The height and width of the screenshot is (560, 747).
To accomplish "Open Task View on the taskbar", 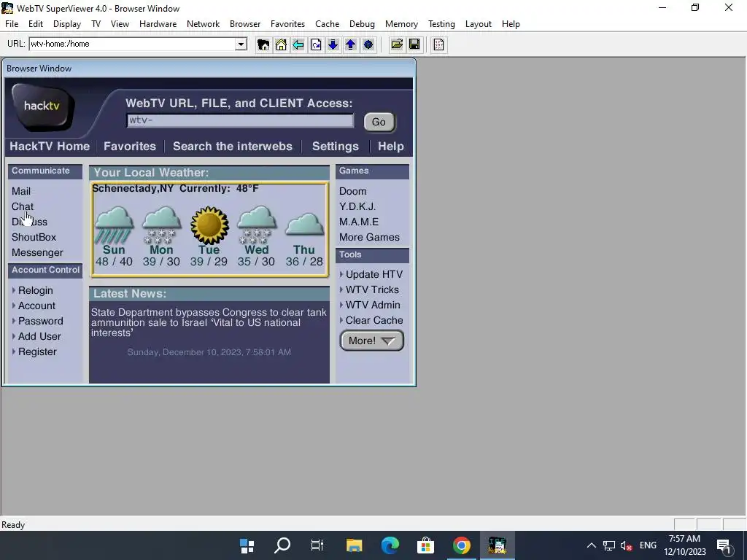I will [317, 545].
